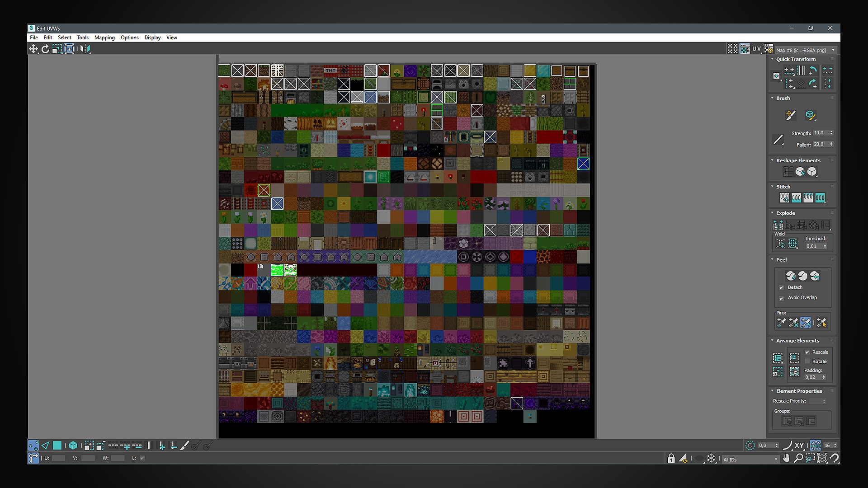The width and height of the screenshot is (868, 488).
Task: Toggle Absolute/Relative coordinate entry mode
Action: click(x=33, y=459)
